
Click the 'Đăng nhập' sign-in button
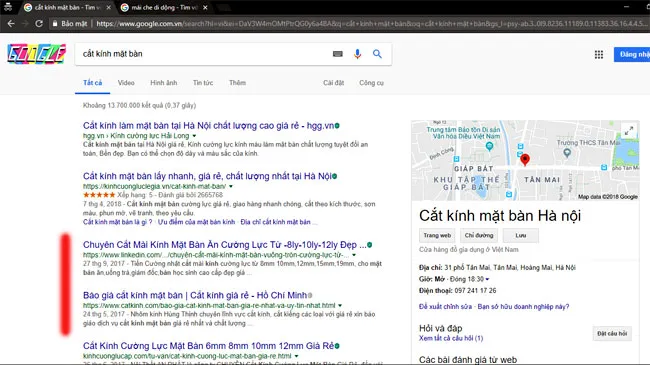tap(632, 54)
